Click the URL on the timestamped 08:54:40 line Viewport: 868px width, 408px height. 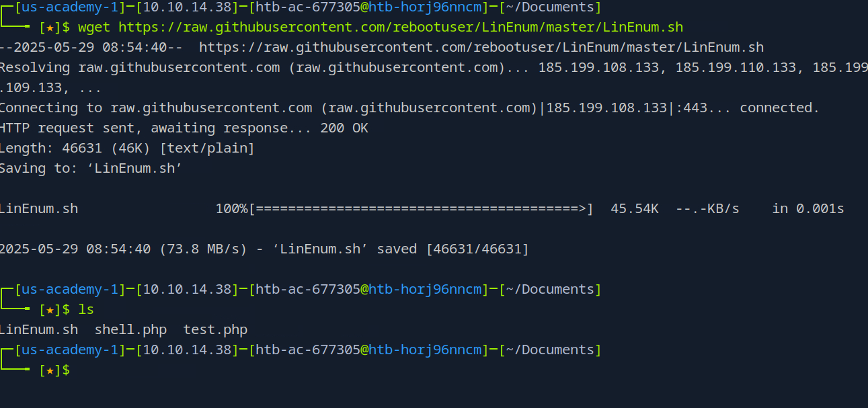481,48
